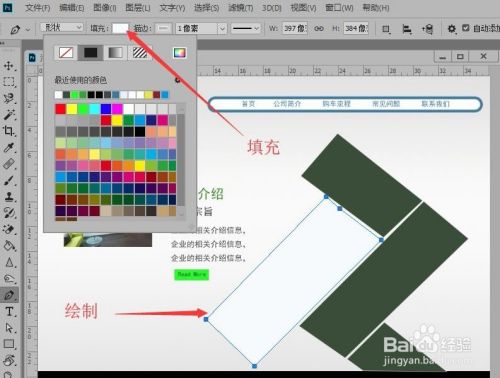The height and width of the screenshot is (378, 500).
Task: Select the Path Selection tool
Action: [9, 328]
